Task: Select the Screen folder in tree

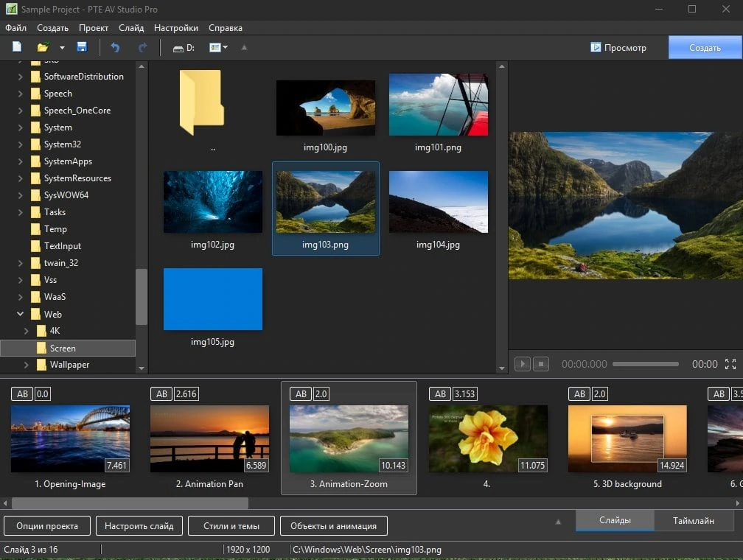Action: (68, 349)
